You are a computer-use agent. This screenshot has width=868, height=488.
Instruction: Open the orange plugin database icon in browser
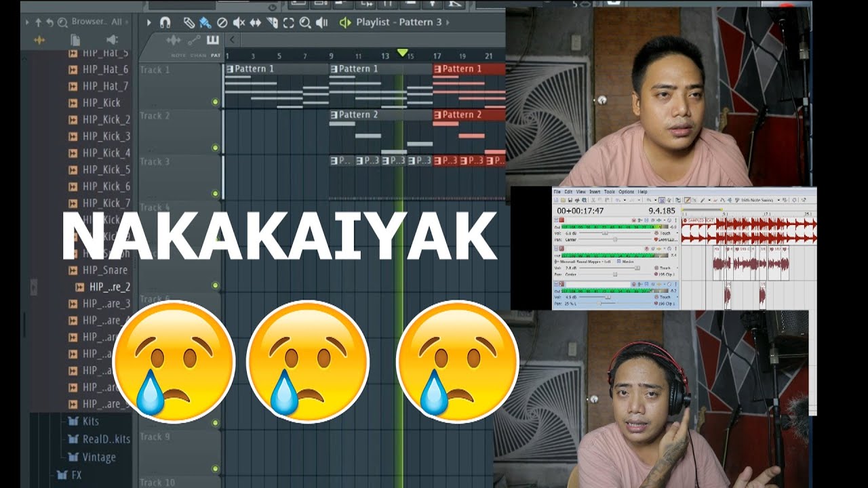(39, 41)
